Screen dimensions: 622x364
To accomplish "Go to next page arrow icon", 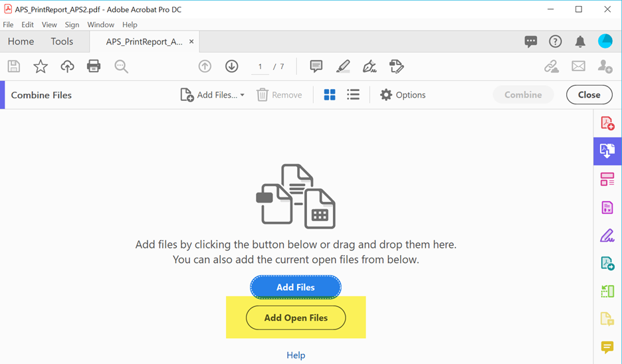I will point(232,66).
